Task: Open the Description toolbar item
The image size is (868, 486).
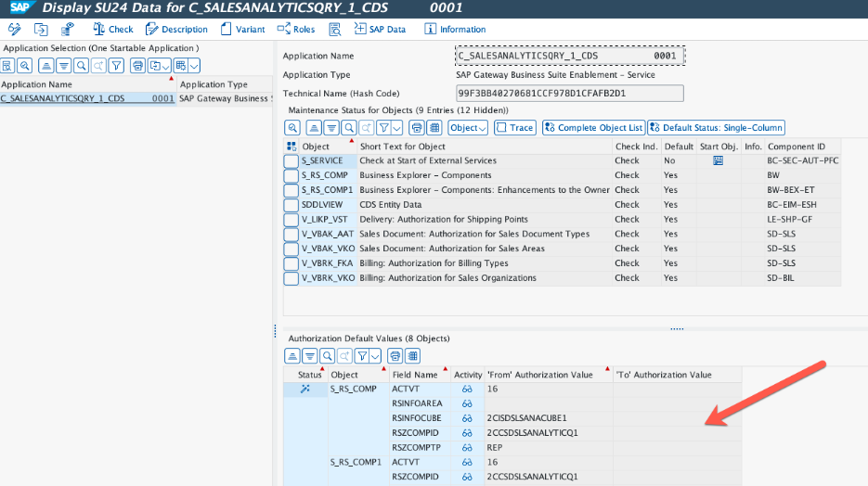Action: 176,30
